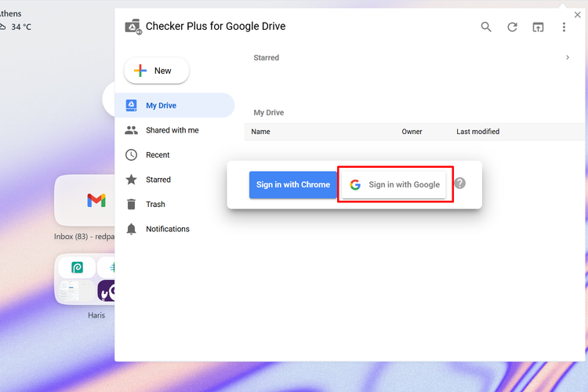Open the Recent files section
The image size is (588, 392).
pos(175,155)
